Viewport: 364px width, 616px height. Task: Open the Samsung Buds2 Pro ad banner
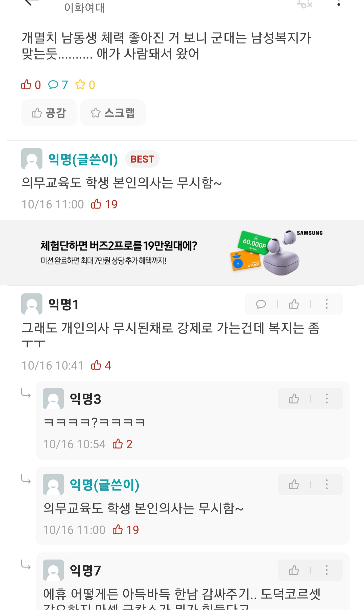point(182,252)
